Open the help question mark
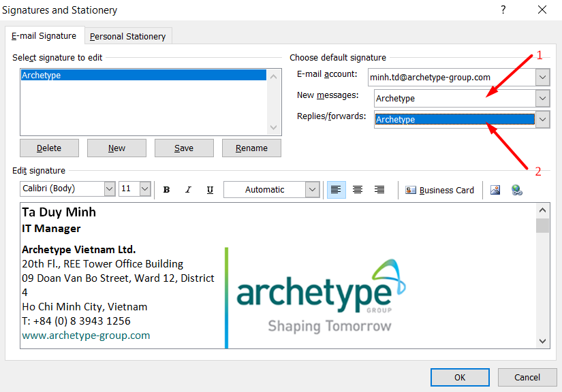The image size is (562, 392). point(503,10)
